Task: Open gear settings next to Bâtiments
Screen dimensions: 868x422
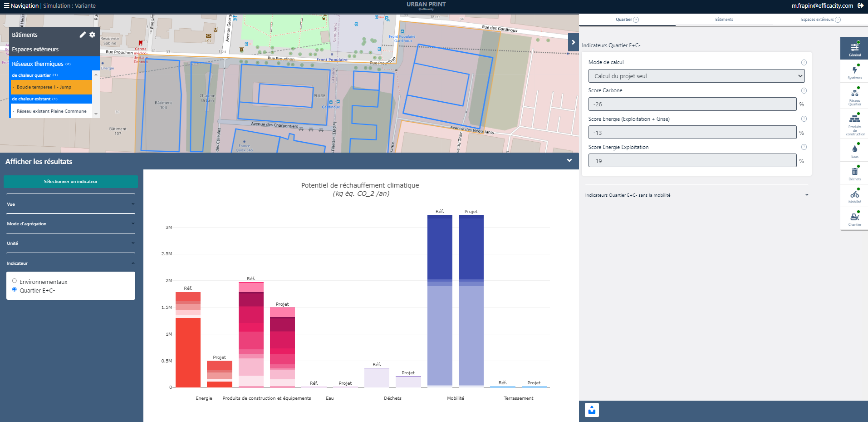Action: pyautogui.click(x=93, y=35)
